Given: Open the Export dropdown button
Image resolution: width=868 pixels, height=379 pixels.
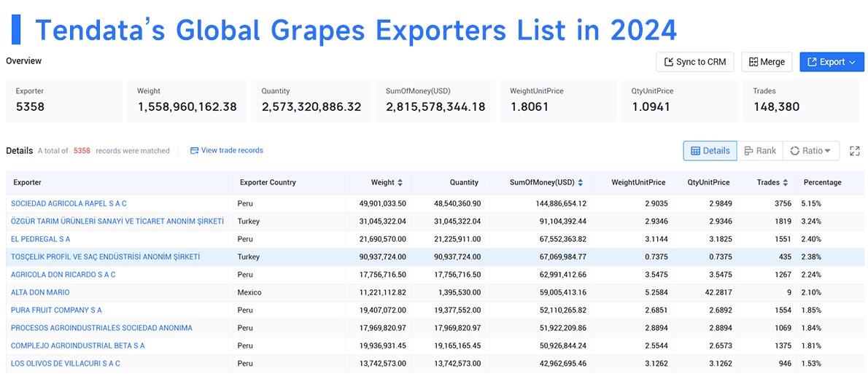Looking at the screenshot, I should [832, 62].
